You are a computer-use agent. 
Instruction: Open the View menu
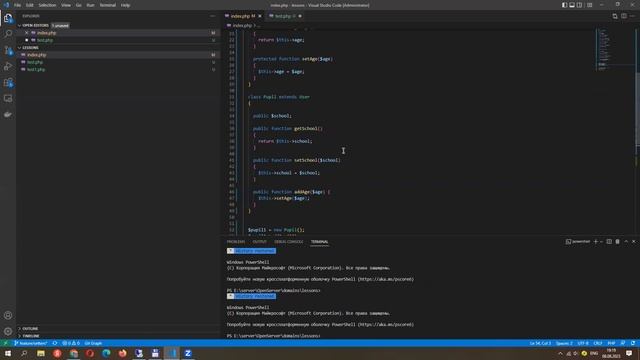click(x=66, y=5)
